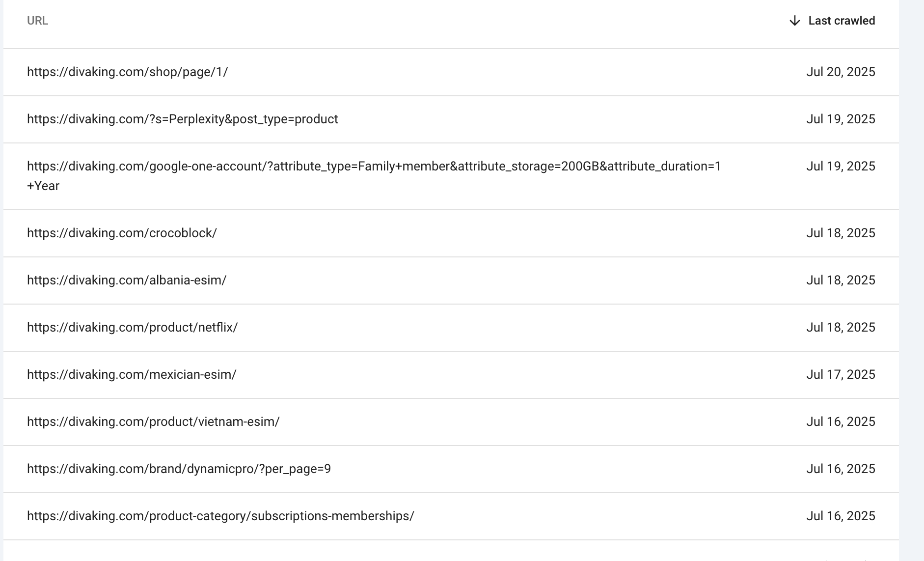924x561 pixels.
Task: Click Jul 20, 2025 crawl date
Action: point(841,72)
